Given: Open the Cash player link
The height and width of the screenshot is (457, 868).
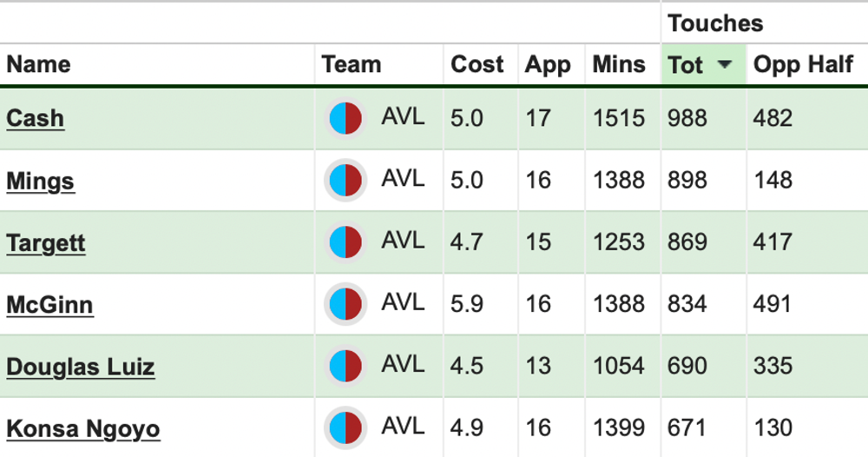Looking at the screenshot, I should coord(36,118).
